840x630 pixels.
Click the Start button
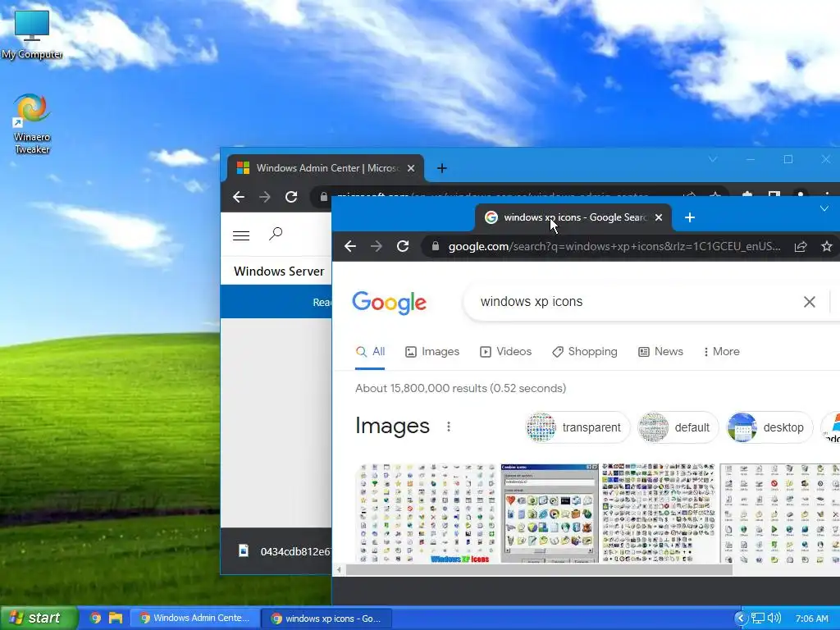coord(38,619)
